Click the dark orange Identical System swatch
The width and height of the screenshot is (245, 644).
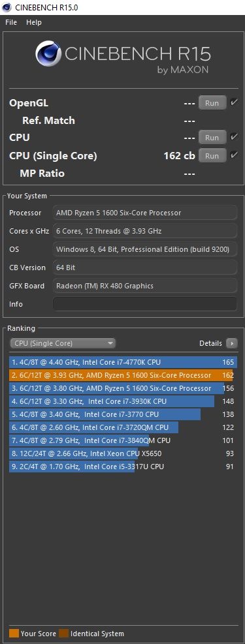point(64,634)
